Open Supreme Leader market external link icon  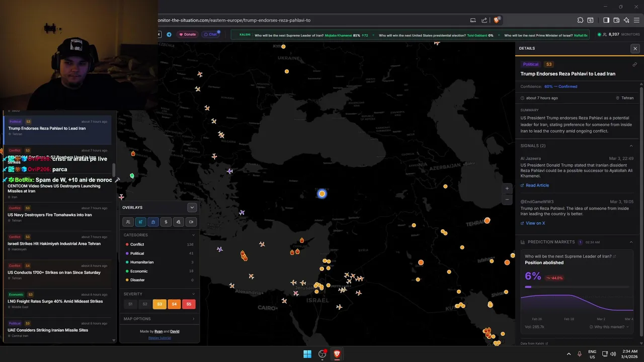tap(614, 256)
